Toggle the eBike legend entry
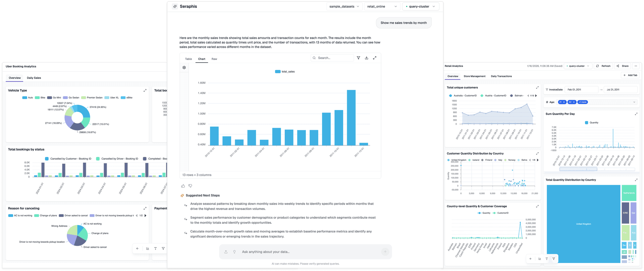The width and height of the screenshot is (644, 271). [127, 98]
